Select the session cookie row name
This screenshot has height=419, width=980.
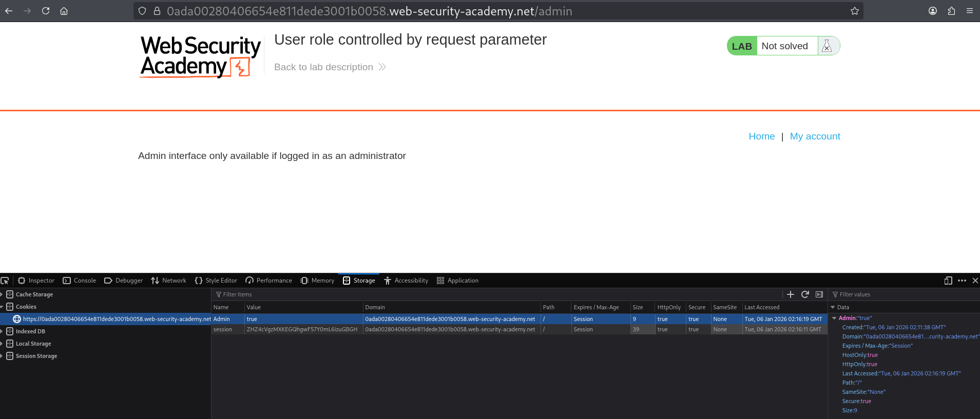pos(228,329)
